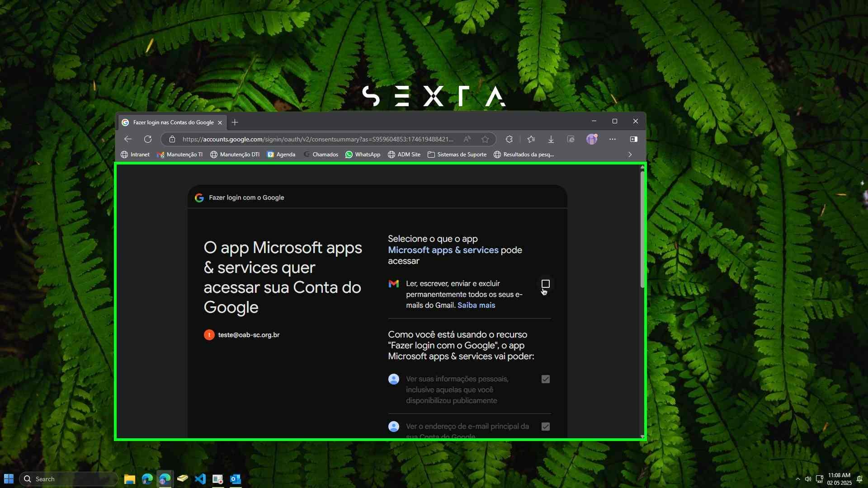Screen dimensions: 868x488
Task: Open Read Aloud in the address bar
Action: click(467, 139)
